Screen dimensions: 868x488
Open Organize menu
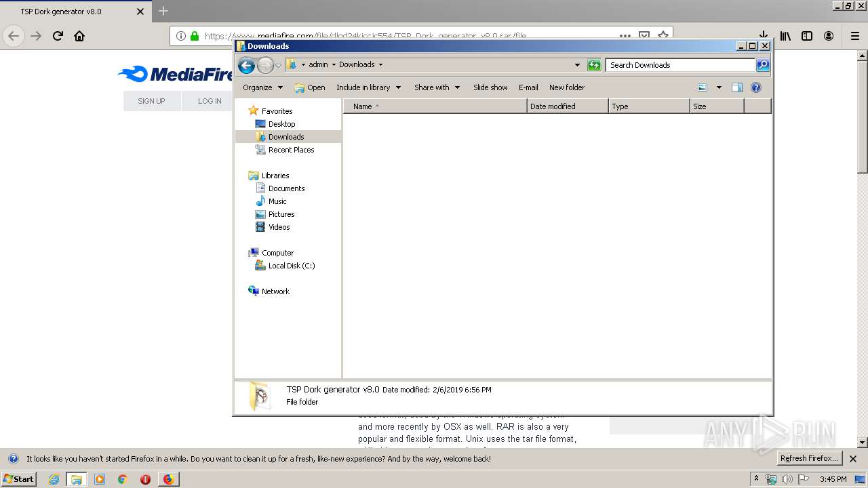262,87
